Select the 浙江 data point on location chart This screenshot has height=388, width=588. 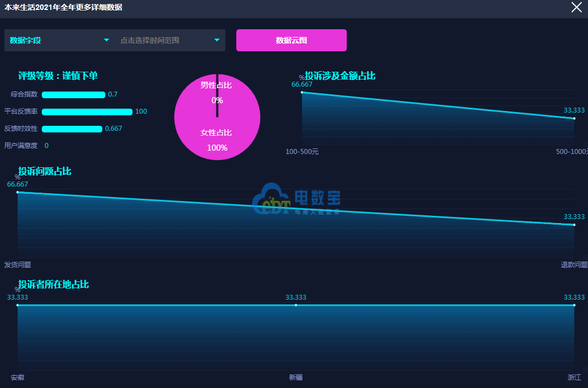coord(574,305)
